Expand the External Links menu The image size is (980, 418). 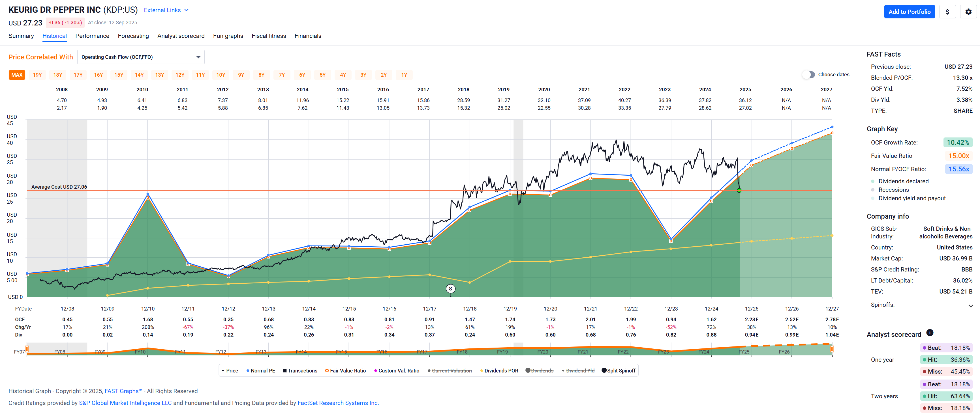(x=166, y=10)
